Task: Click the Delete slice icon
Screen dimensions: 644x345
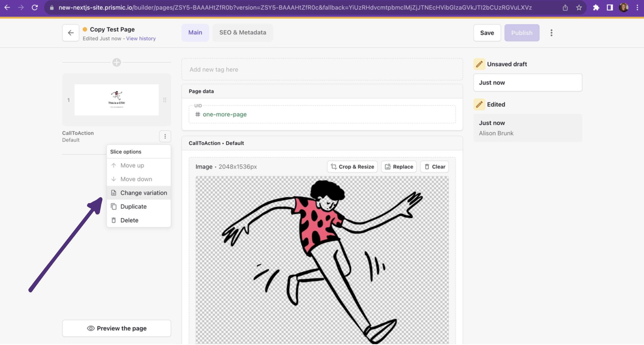Action: click(x=113, y=220)
